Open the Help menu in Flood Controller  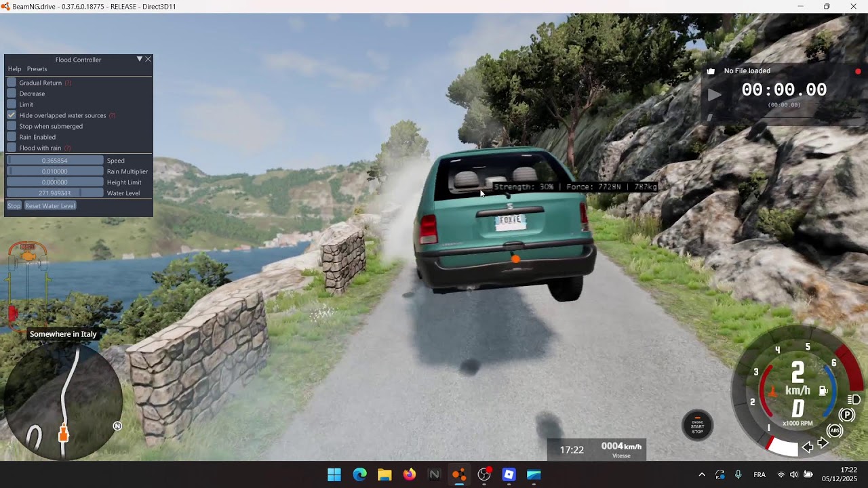(14, 69)
